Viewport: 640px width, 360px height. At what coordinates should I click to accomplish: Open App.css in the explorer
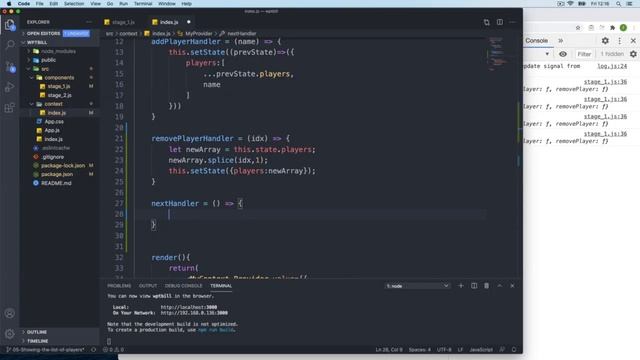point(54,122)
